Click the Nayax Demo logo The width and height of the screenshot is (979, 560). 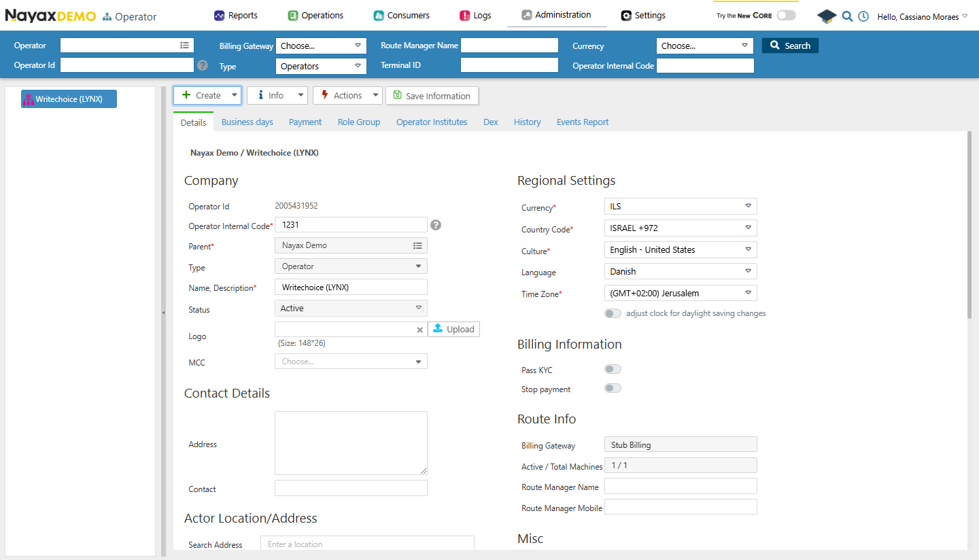50,16
